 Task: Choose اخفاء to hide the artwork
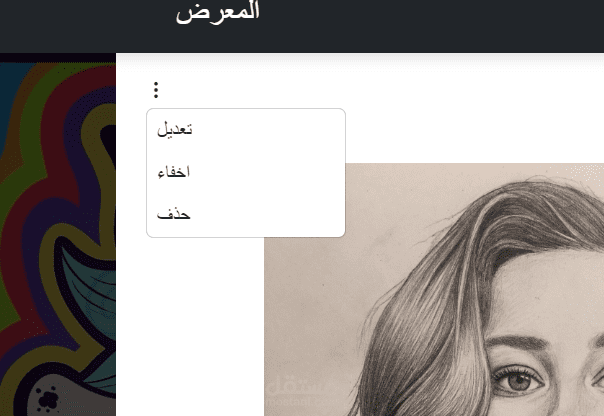(x=174, y=172)
